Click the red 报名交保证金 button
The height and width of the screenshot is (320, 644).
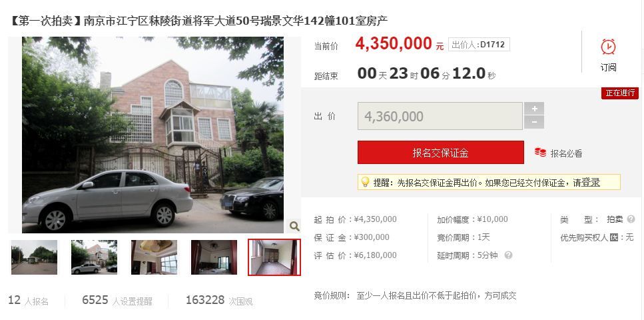coord(441,153)
